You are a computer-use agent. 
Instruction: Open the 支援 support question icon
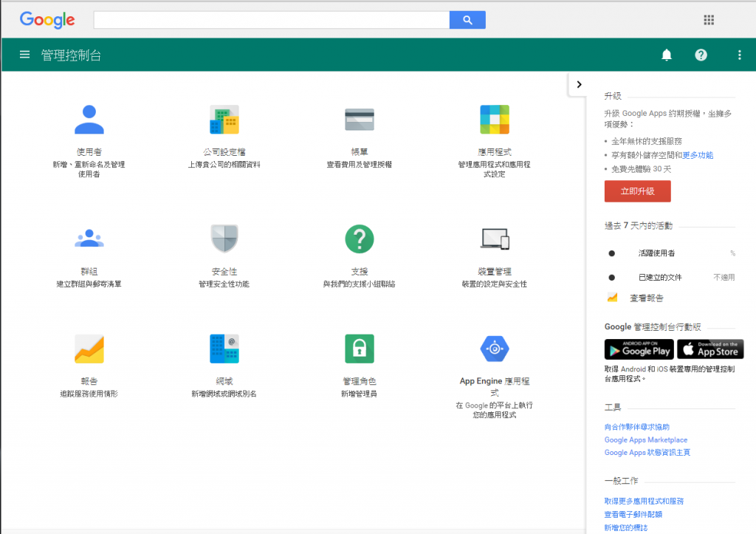(x=360, y=239)
